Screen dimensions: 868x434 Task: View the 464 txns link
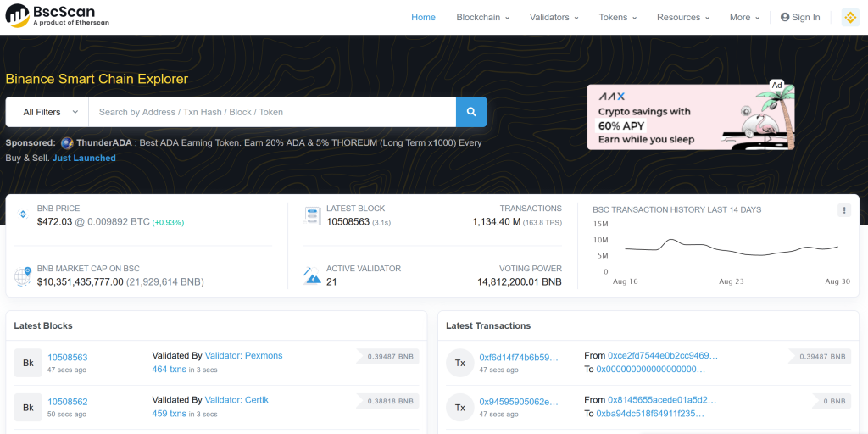point(169,370)
